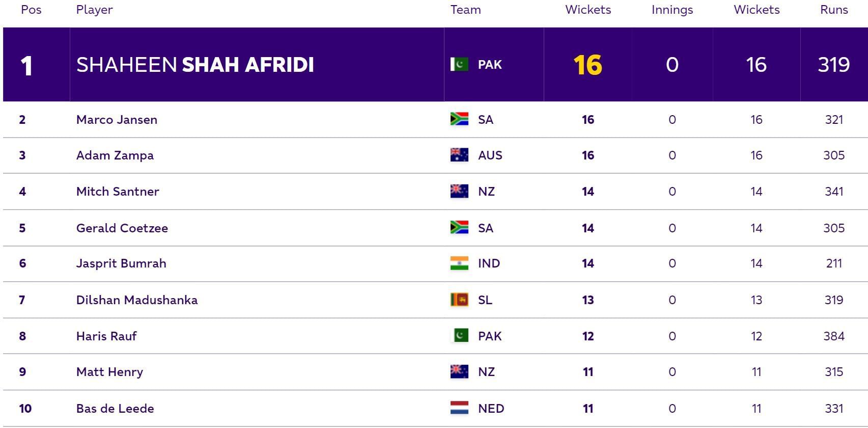
Task: Open Shaheen Shah Afridi player name
Action: pos(195,65)
